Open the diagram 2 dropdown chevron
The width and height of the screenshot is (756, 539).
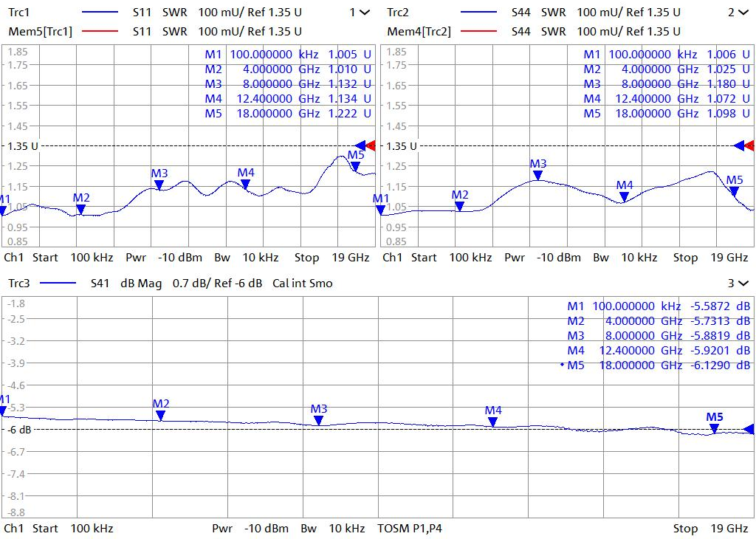[x=742, y=13]
